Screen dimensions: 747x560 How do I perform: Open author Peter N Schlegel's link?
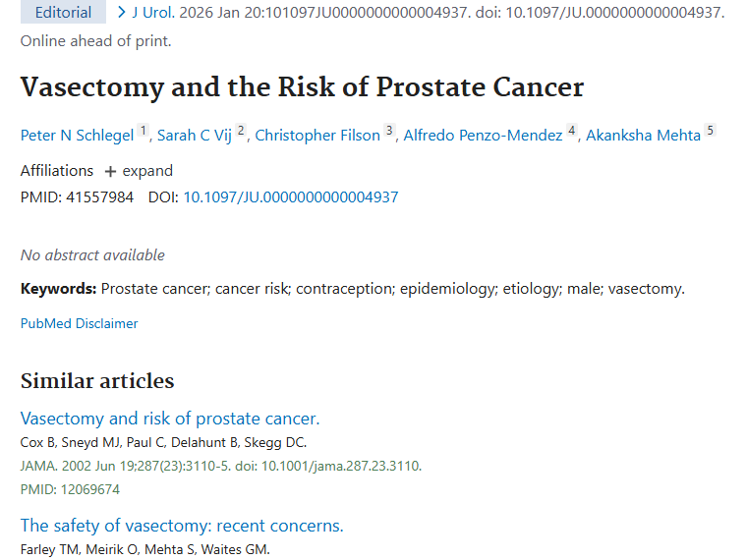77,136
